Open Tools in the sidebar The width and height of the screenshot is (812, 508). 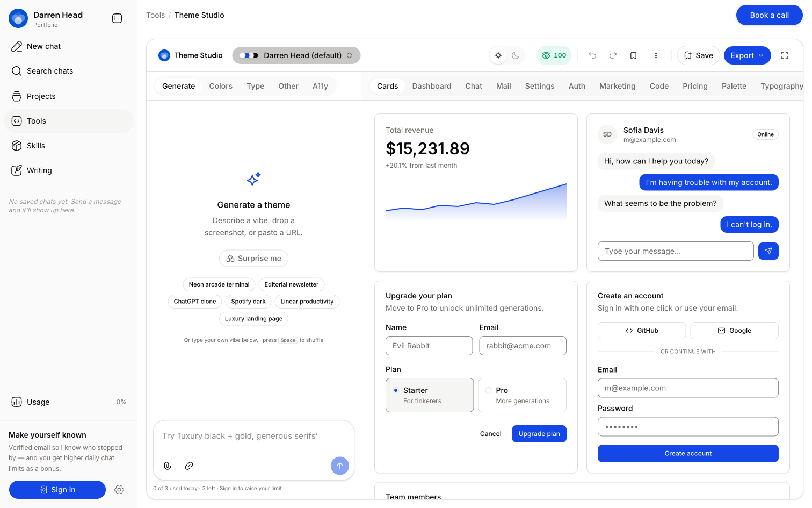69,121
